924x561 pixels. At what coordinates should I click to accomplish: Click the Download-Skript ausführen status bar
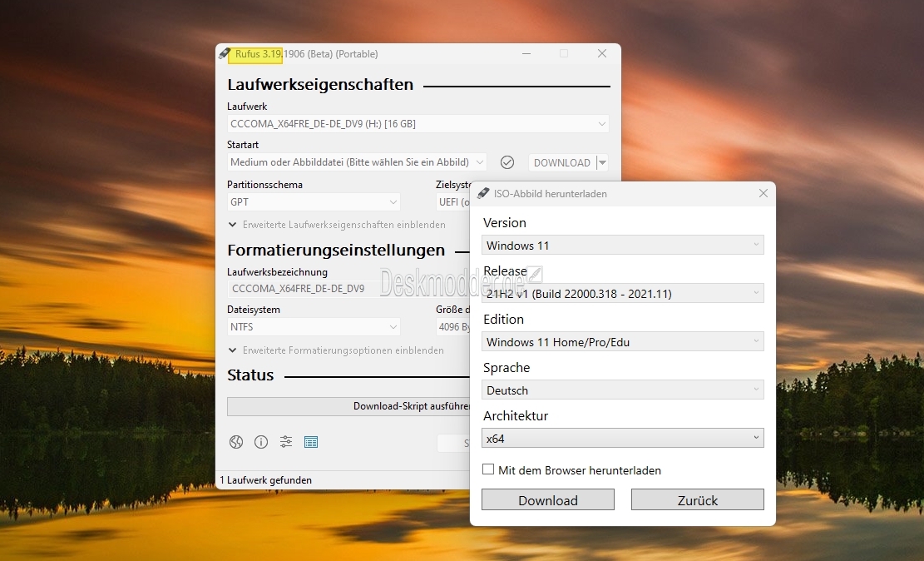348,406
